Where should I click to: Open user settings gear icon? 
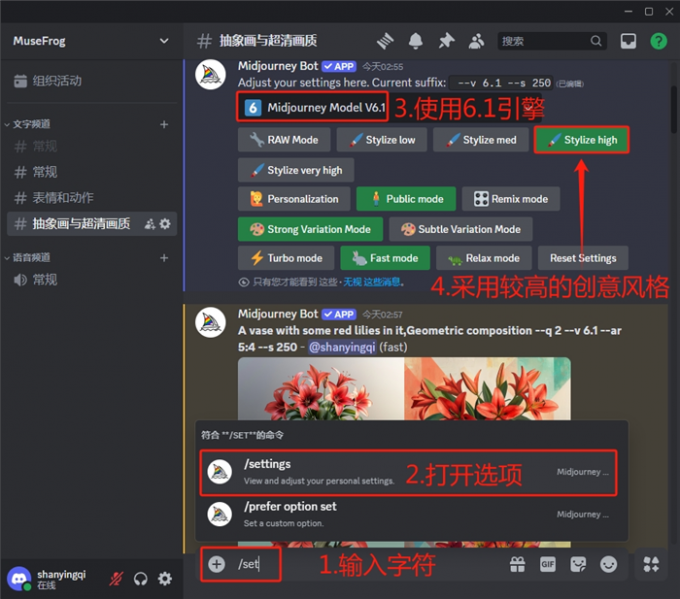[x=165, y=579]
